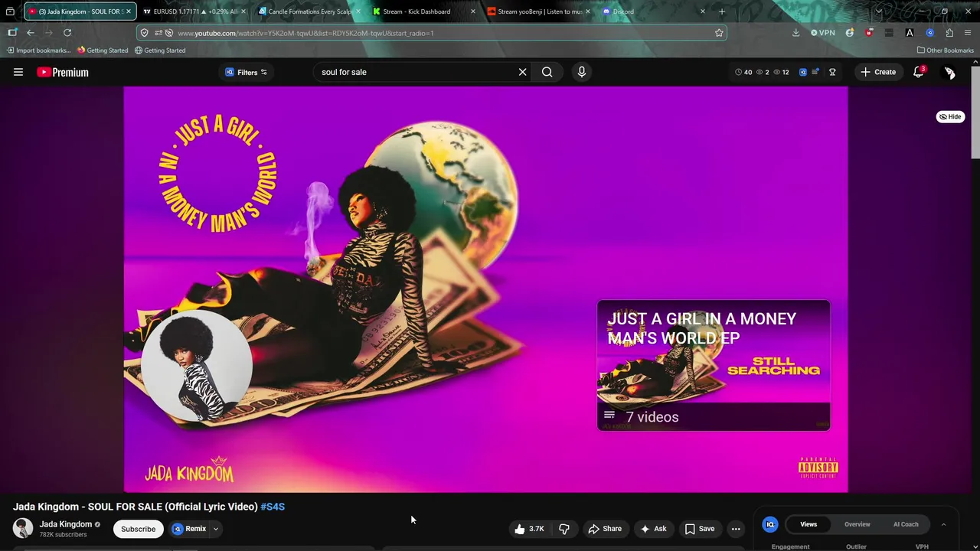Click the Create button

tap(878, 72)
